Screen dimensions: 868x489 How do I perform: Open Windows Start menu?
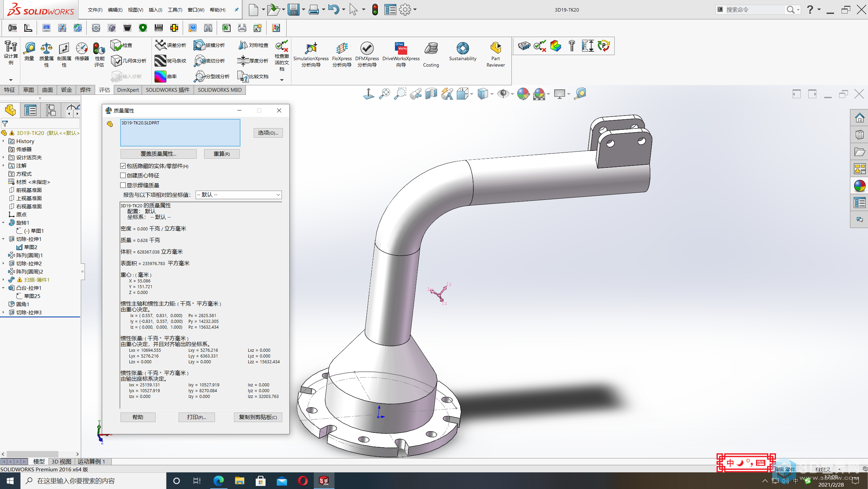tap(10, 481)
